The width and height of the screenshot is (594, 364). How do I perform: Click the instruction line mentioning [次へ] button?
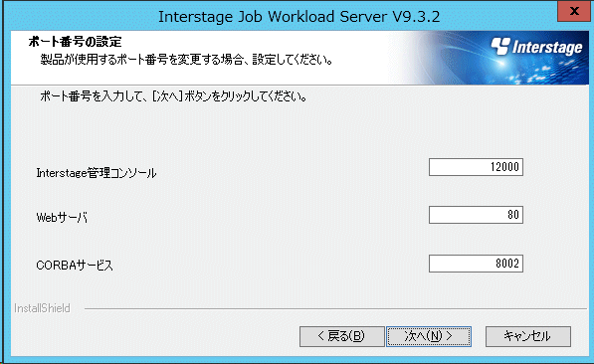point(173,96)
